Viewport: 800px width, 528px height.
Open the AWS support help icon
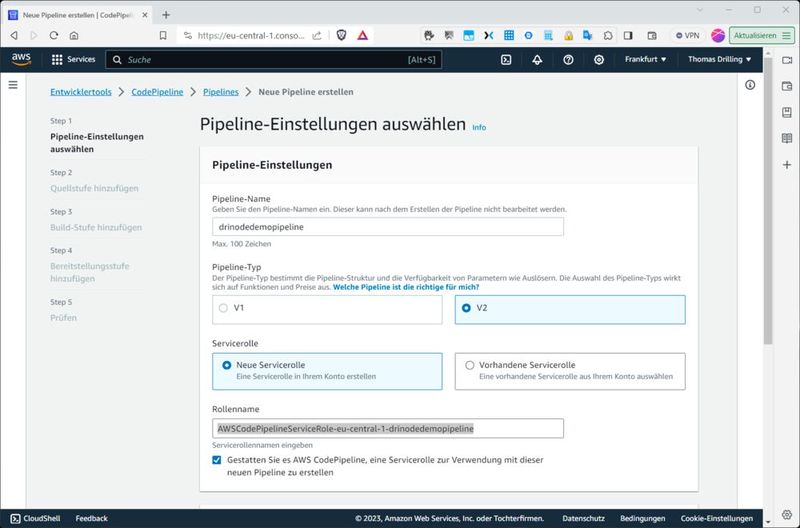[568, 60]
